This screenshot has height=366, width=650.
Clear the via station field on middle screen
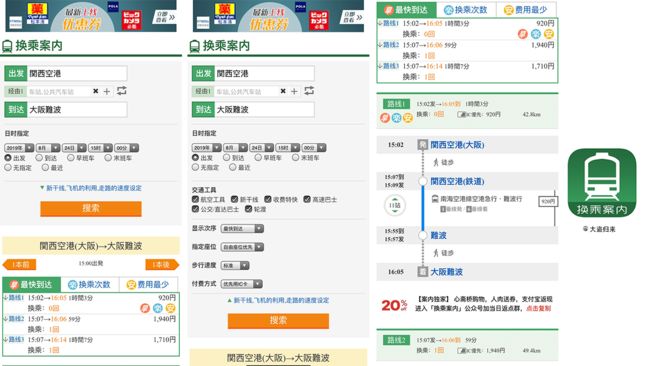(283, 91)
